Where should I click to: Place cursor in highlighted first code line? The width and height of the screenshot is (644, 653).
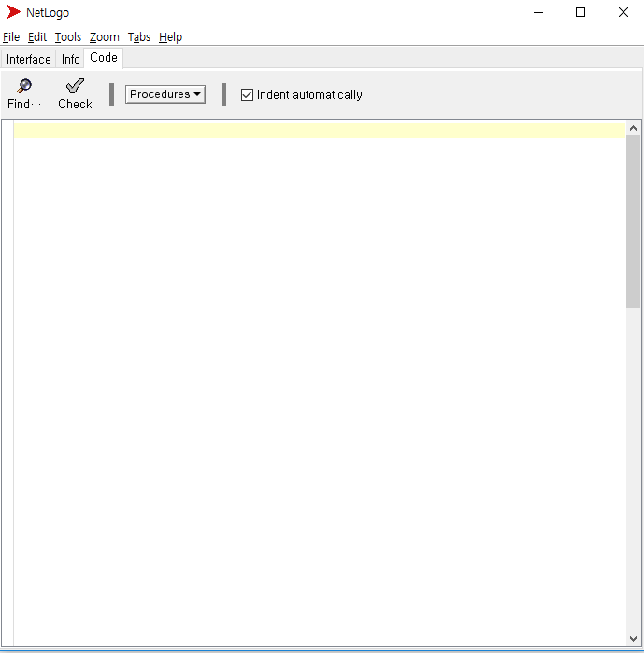pyautogui.click(x=320, y=131)
